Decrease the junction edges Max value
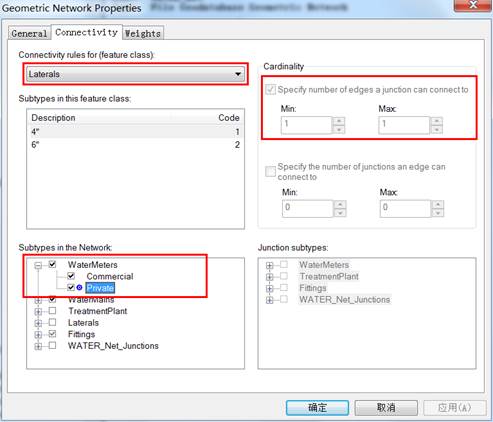This screenshot has height=422, width=493. pyautogui.click(x=437, y=129)
